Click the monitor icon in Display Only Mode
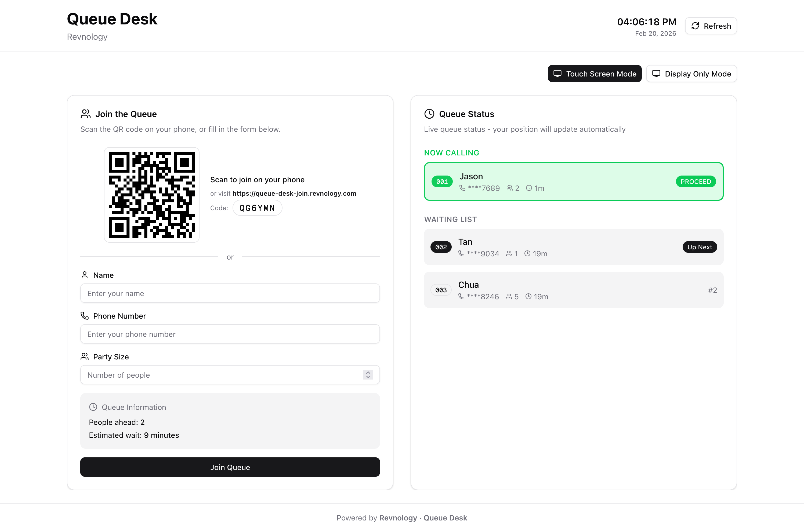Image resolution: width=804 pixels, height=532 pixels. 656,74
